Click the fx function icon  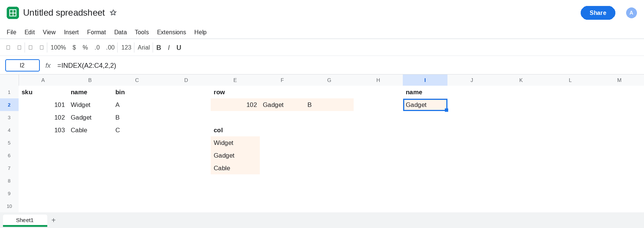48,66
